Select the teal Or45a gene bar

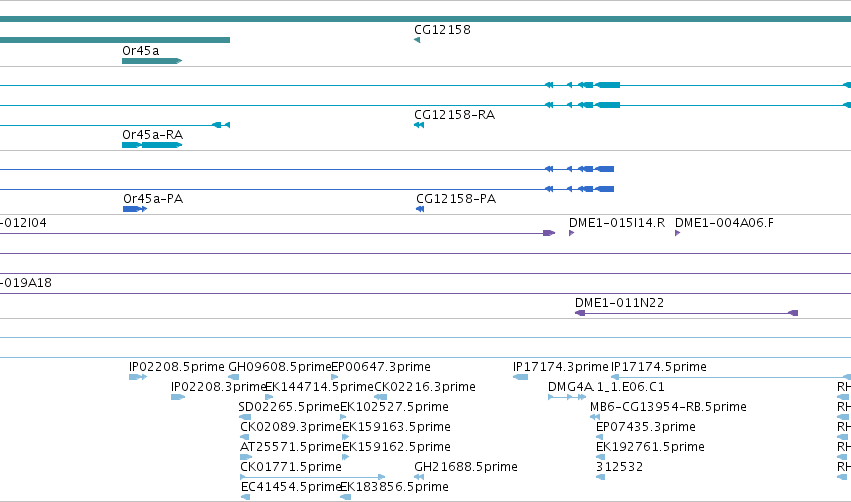click(152, 61)
